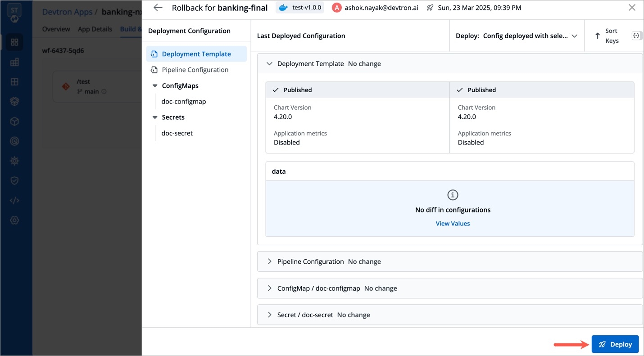Click the right Published status header
This screenshot has height=356, width=644.
coord(542,90)
